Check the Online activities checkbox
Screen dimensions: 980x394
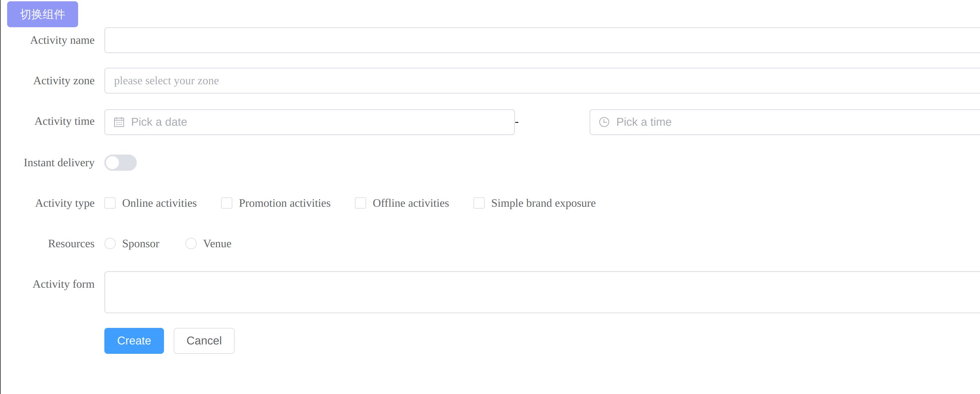tap(110, 203)
